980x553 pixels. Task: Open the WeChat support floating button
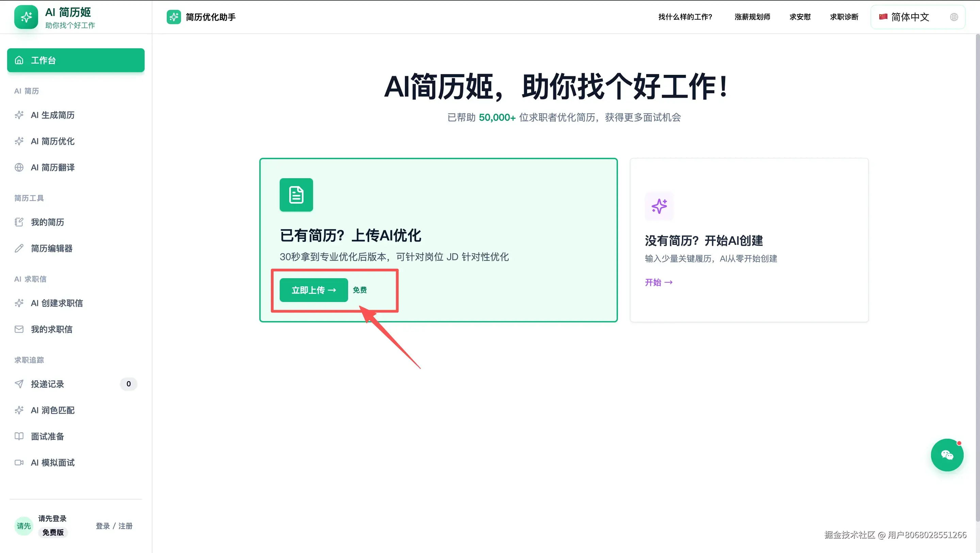(x=947, y=455)
